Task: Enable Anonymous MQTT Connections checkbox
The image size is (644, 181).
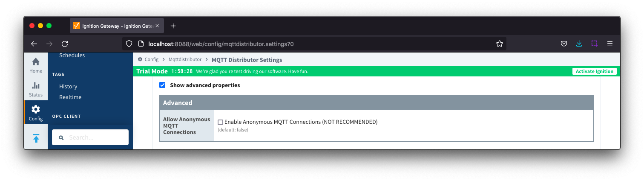Action: click(220, 122)
